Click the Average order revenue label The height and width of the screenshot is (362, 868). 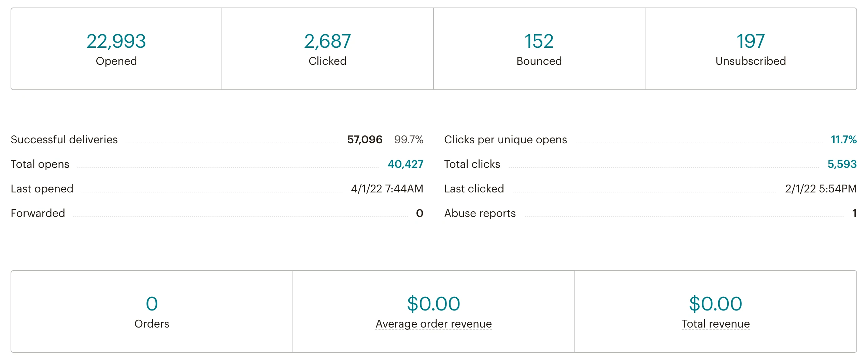pyautogui.click(x=433, y=324)
